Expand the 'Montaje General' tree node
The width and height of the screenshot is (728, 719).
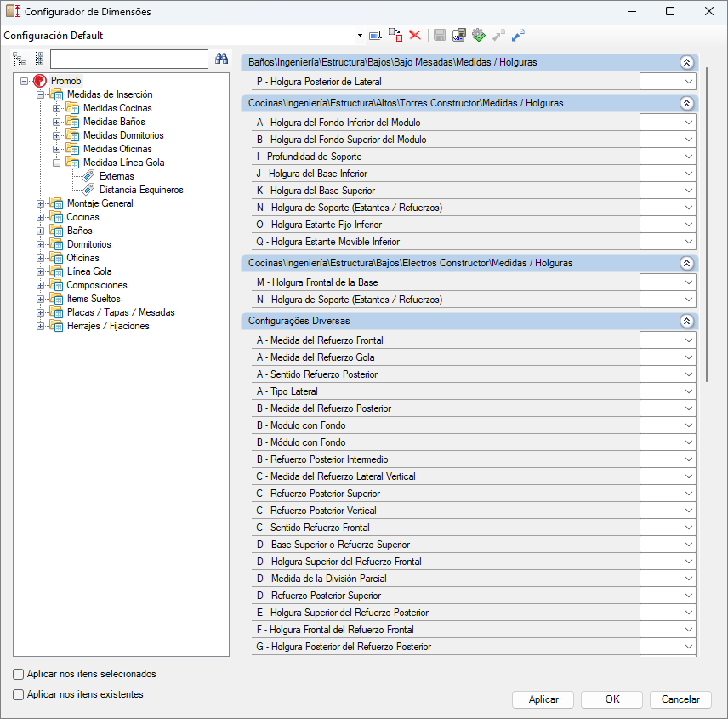pos(41,203)
